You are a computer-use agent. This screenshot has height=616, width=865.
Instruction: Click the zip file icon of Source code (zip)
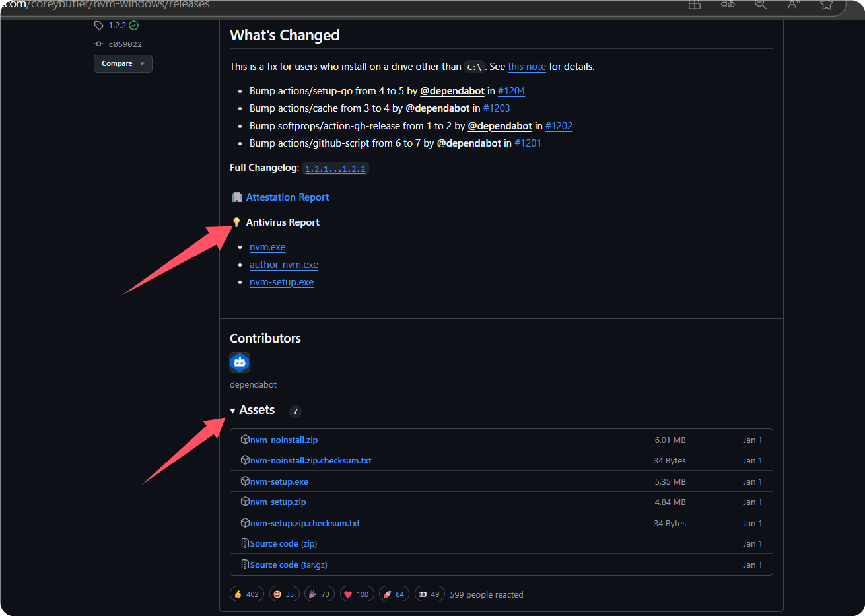tap(245, 543)
